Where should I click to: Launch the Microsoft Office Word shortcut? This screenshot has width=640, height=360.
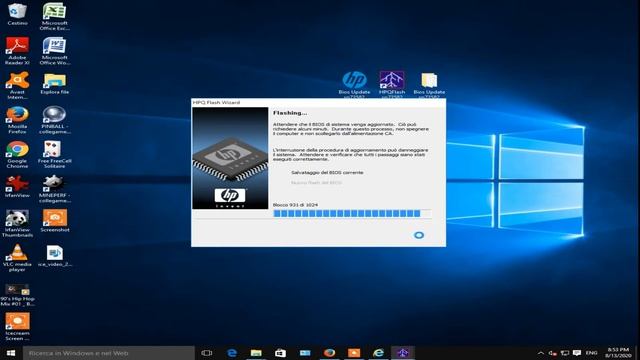coord(54,51)
